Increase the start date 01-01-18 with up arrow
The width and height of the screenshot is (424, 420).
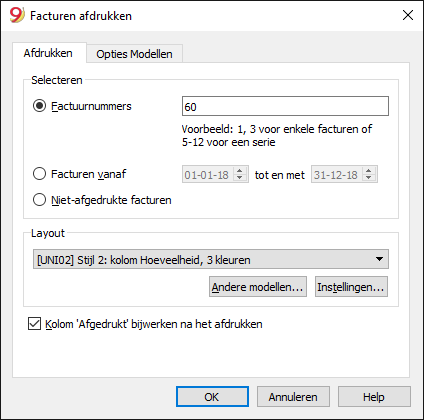click(x=240, y=170)
